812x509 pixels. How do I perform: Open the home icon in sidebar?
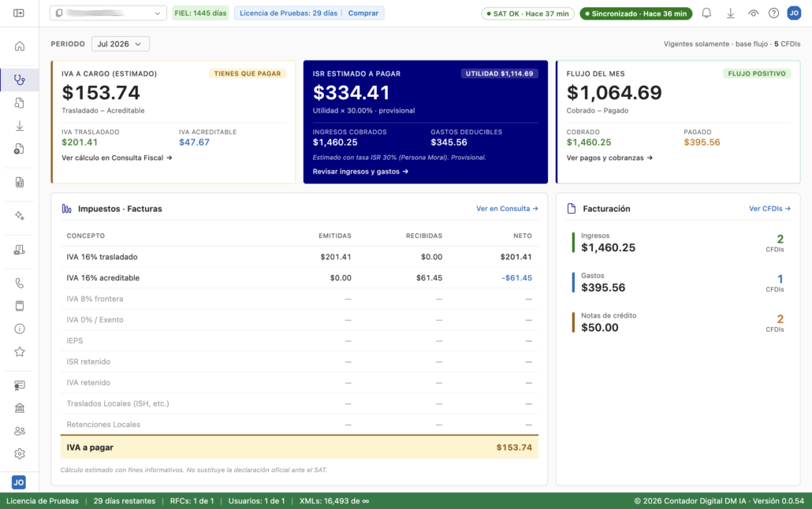(x=19, y=46)
